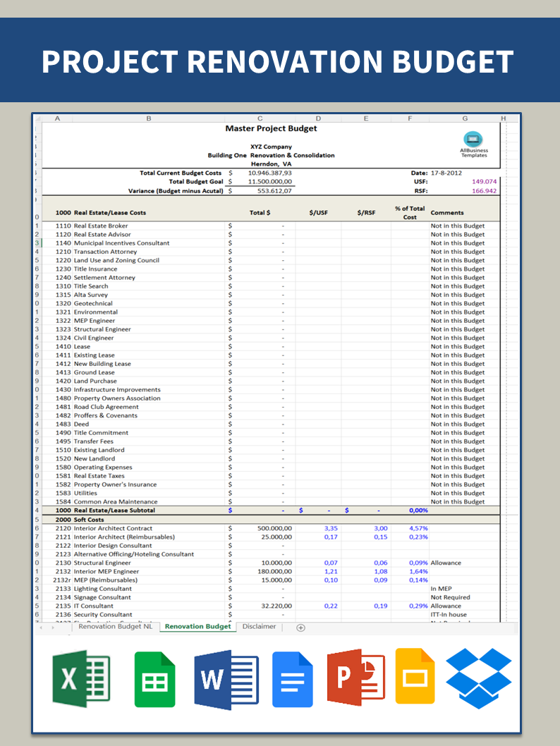Image resolution: width=560 pixels, height=746 pixels.
Task: Switch to the Disclaimer sheet tab
Action: click(259, 626)
